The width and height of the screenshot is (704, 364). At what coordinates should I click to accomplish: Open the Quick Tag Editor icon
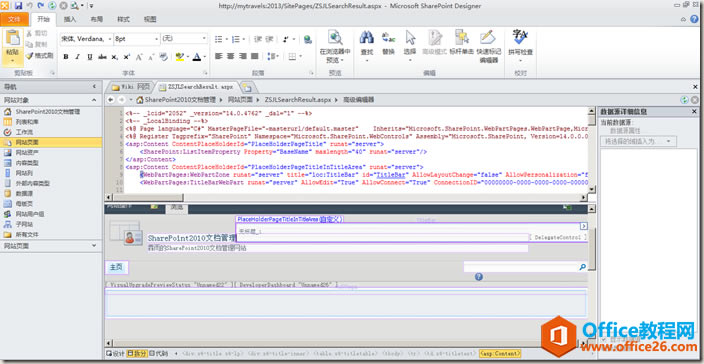coord(487,38)
